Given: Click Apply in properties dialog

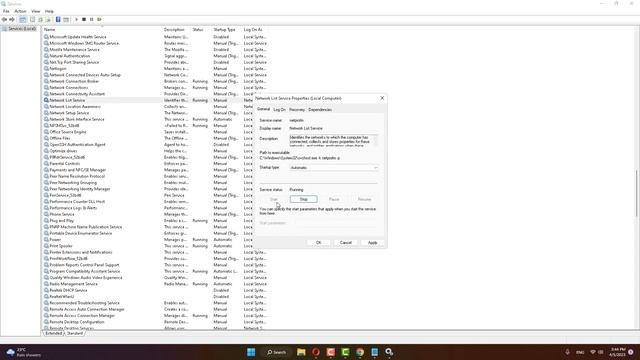Looking at the screenshot, I should [x=373, y=242].
